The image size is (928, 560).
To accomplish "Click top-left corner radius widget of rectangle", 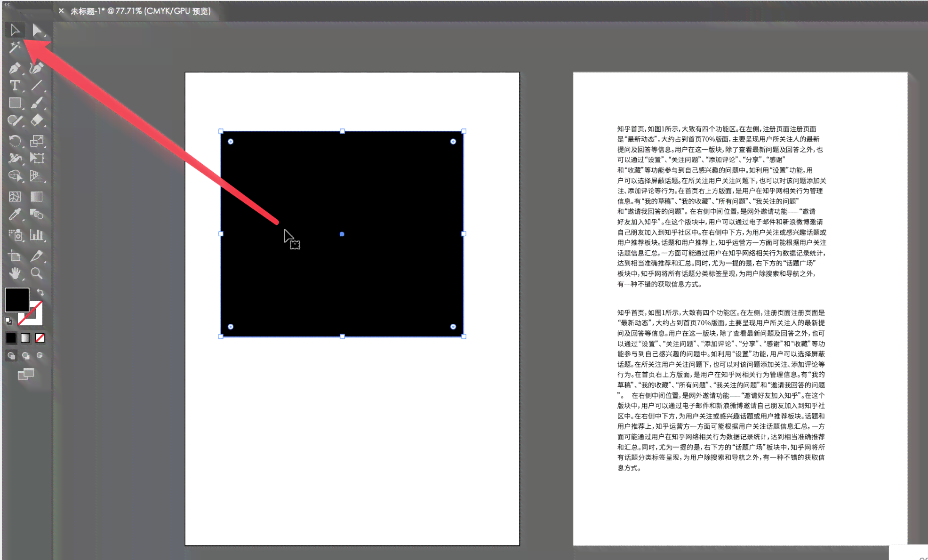I will pos(231,141).
